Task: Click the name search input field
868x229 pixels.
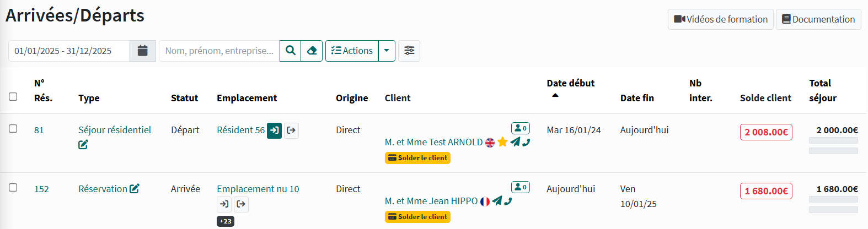Action: point(219,51)
